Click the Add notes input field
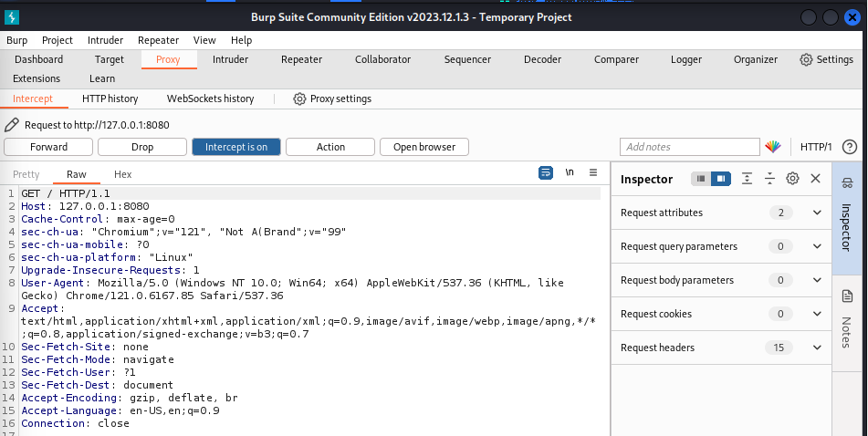Image resolution: width=868 pixels, height=436 pixels. point(690,147)
